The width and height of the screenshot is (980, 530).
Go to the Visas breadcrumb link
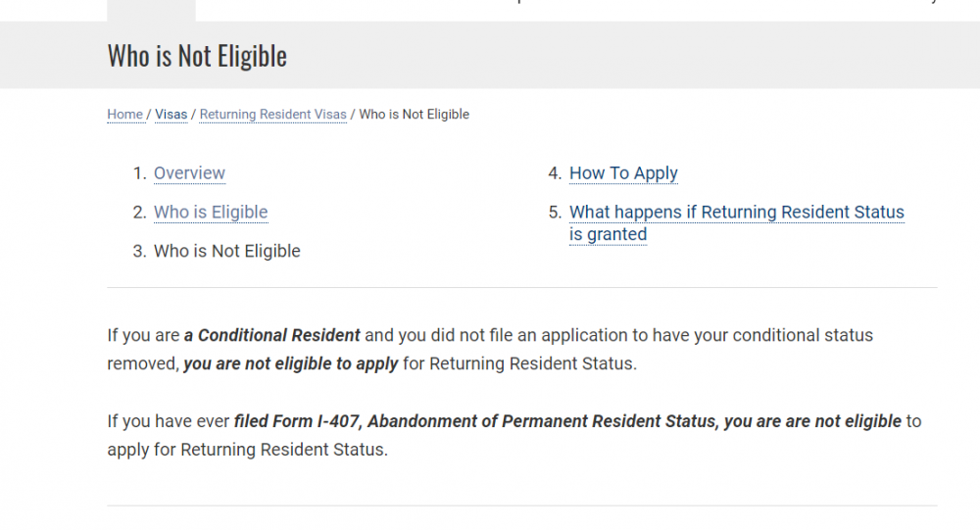pyautogui.click(x=171, y=115)
